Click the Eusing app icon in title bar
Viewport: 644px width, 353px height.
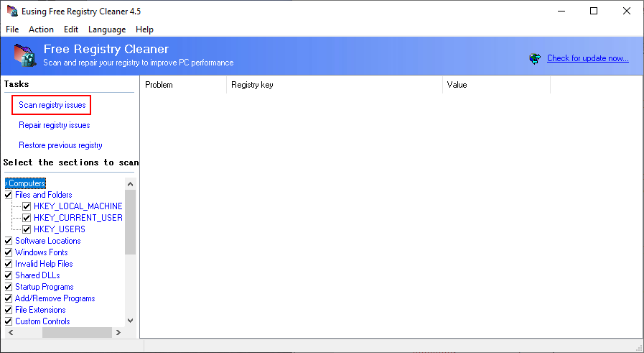tap(10, 11)
